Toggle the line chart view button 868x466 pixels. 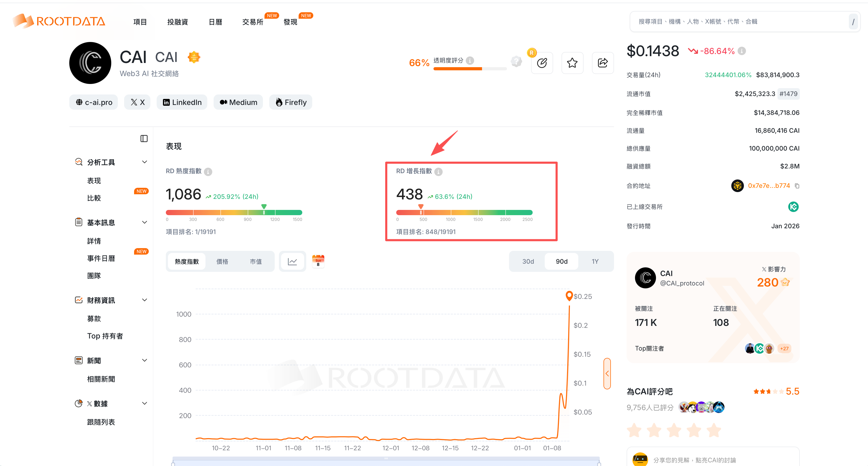tap(292, 262)
